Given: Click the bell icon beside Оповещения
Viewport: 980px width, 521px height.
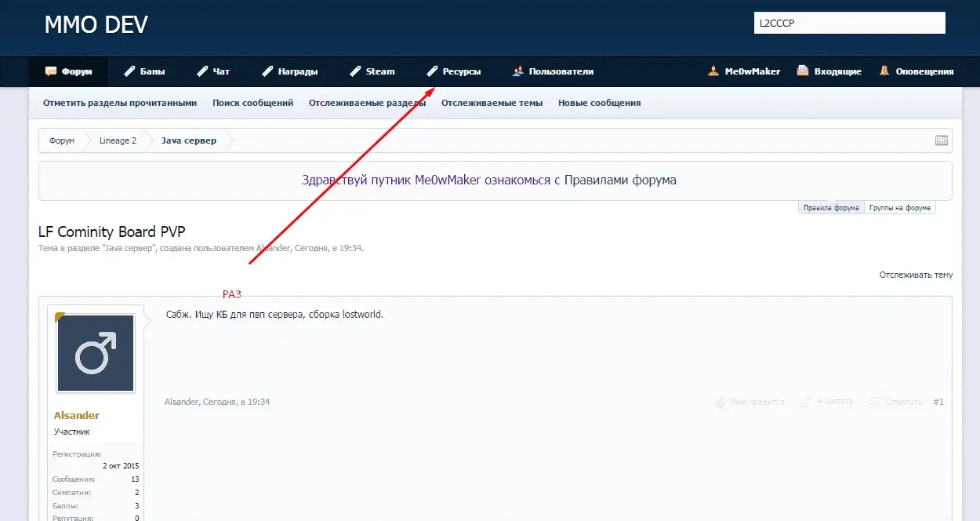Looking at the screenshot, I should 884,71.
